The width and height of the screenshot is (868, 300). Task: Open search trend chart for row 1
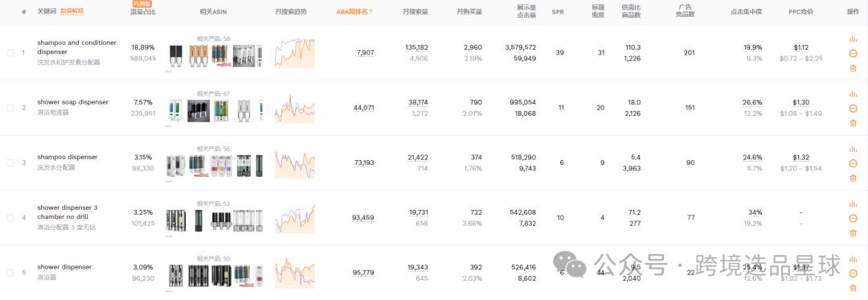[x=294, y=53]
